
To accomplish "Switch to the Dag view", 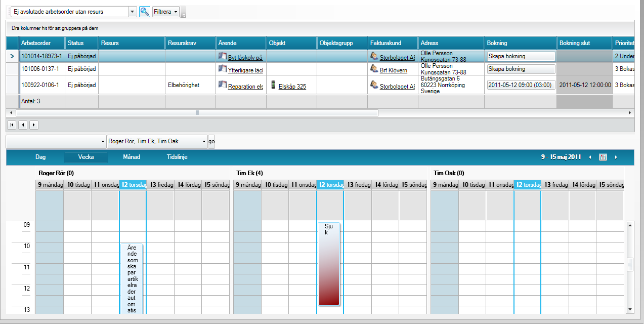I will [40, 157].
